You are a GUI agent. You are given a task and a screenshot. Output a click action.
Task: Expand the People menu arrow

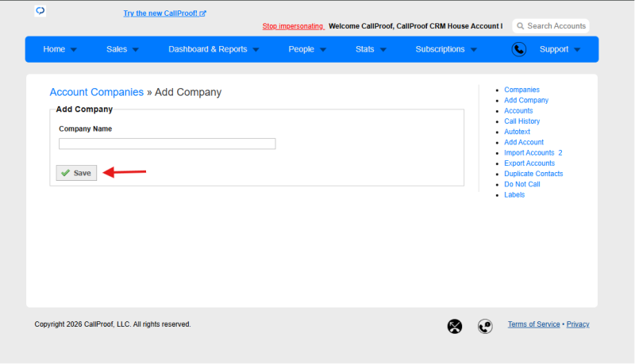[323, 50]
